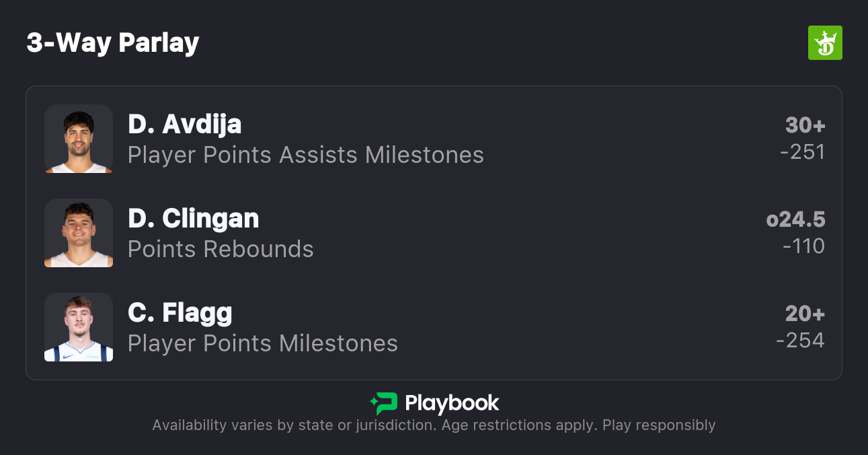Select the o24.5 line for Clingan

pos(795,219)
